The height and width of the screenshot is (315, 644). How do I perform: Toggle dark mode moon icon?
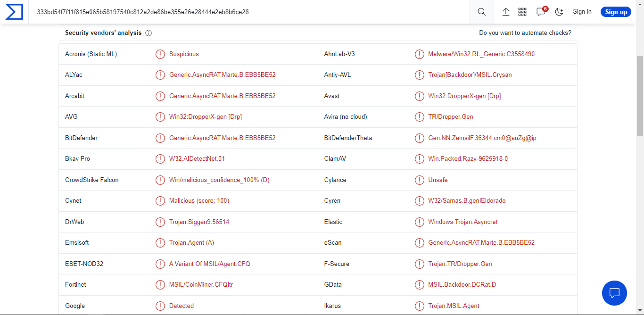(560, 12)
